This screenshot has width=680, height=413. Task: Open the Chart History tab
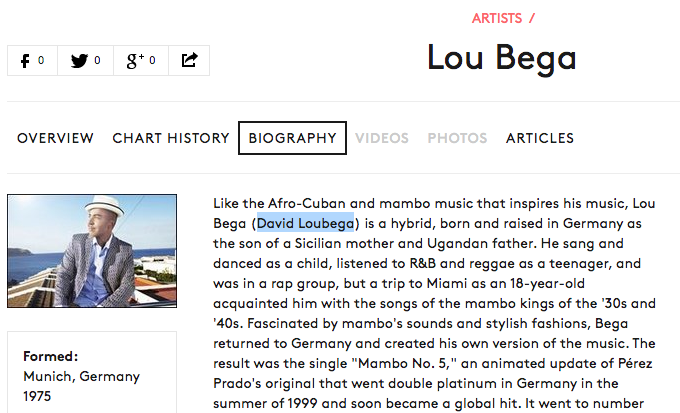171,138
